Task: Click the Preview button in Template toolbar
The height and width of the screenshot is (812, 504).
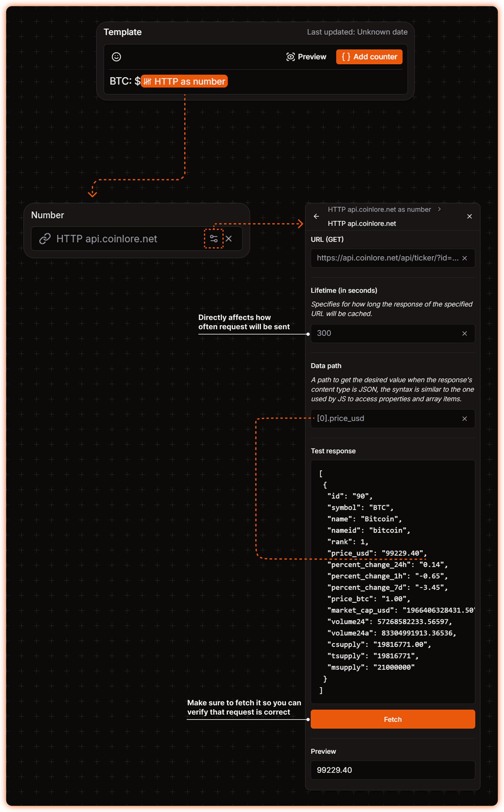Action: (306, 57)
